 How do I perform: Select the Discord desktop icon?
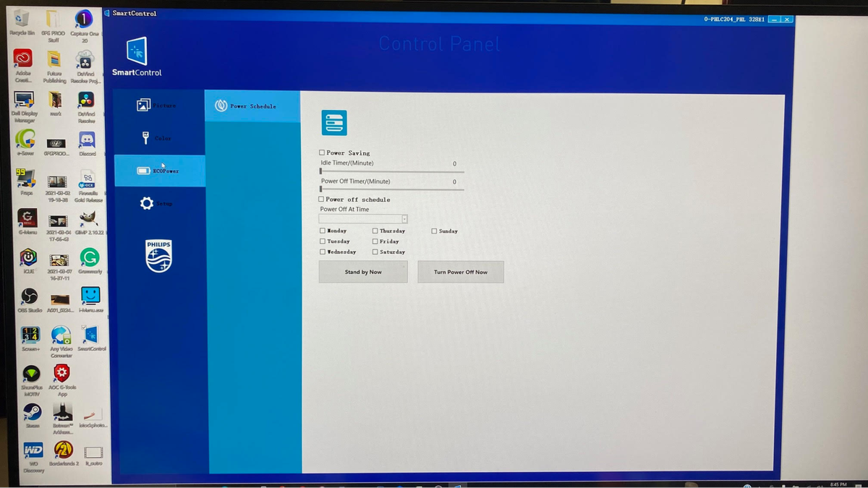pyautogui.click(x=87, y=142)
